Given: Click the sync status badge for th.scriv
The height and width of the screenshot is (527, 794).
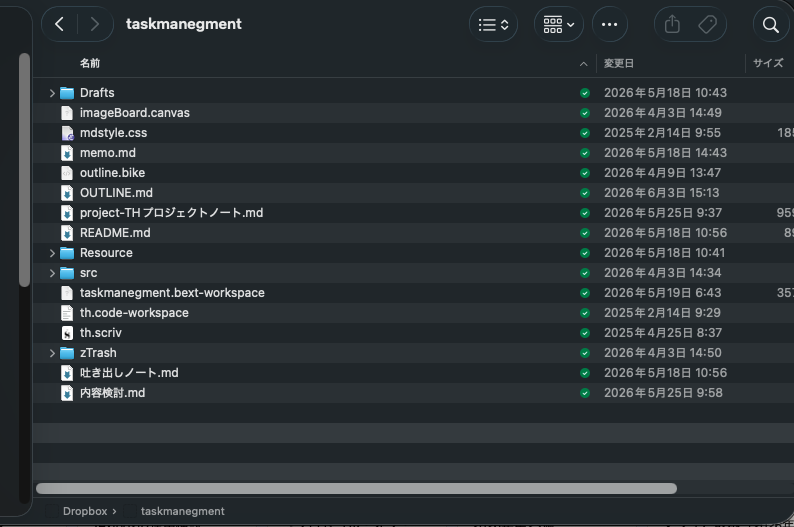Looking at the screenshot, I should tap(584, 333).
